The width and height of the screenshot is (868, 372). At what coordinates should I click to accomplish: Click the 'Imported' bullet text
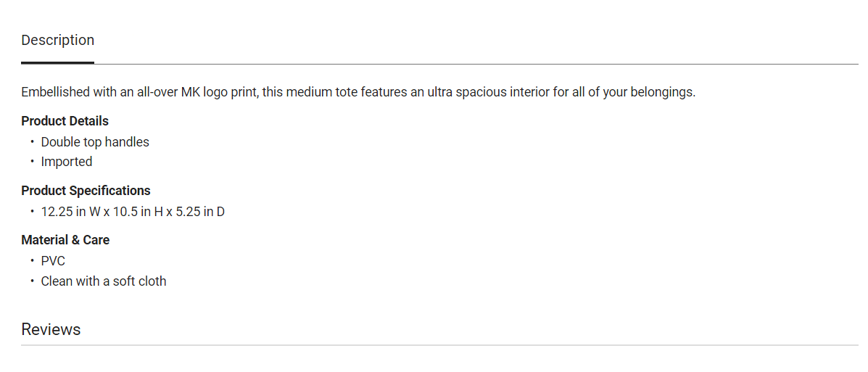click(x=67, y=162)
